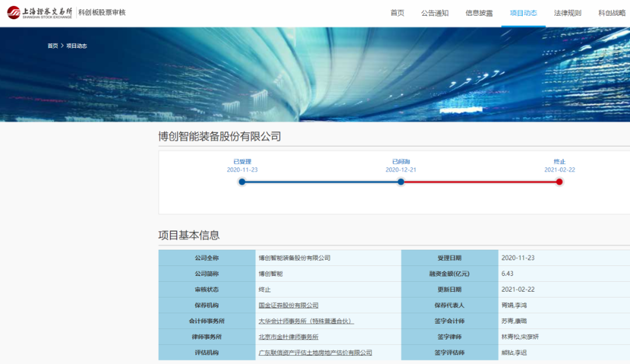Click the 公司简称 header cell
This screenshot has width=630, height=364.
[x=207, y=274]
